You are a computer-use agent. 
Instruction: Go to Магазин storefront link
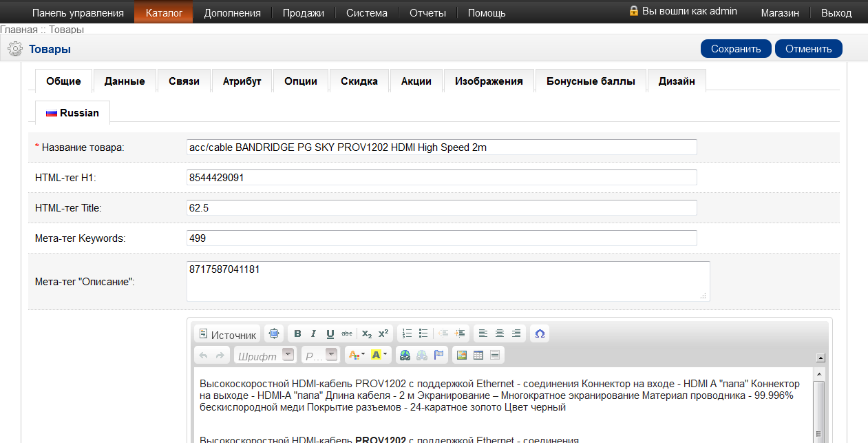click(x=780, y=13)
